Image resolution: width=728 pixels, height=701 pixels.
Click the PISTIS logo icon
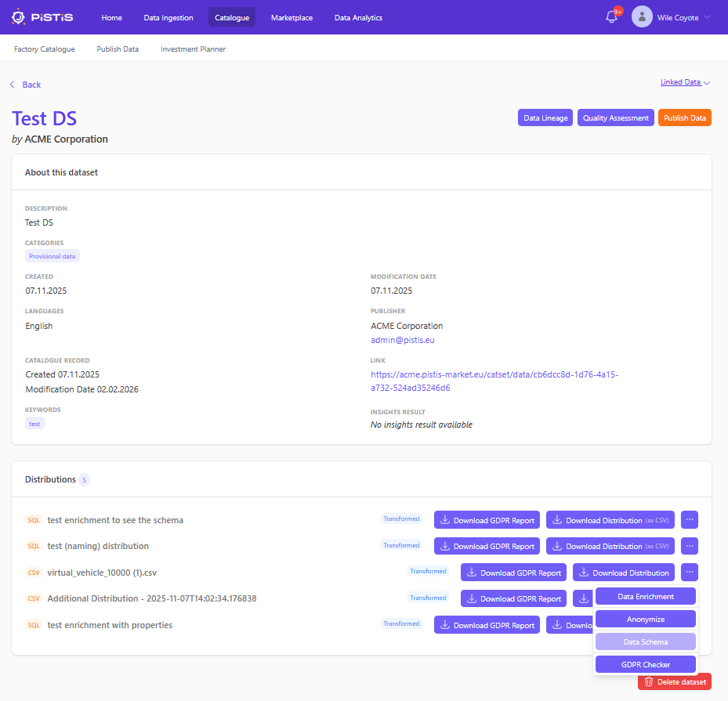tap(18, 17)
